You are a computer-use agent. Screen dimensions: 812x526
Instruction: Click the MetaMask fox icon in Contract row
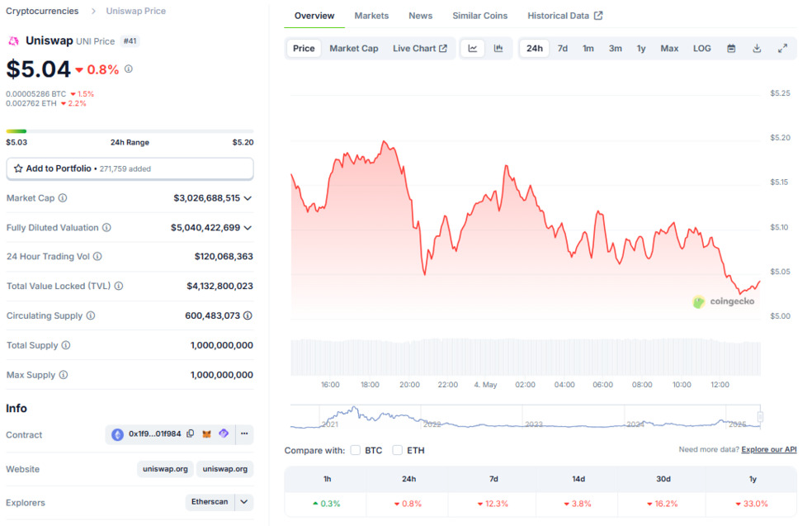pos(206,434)
